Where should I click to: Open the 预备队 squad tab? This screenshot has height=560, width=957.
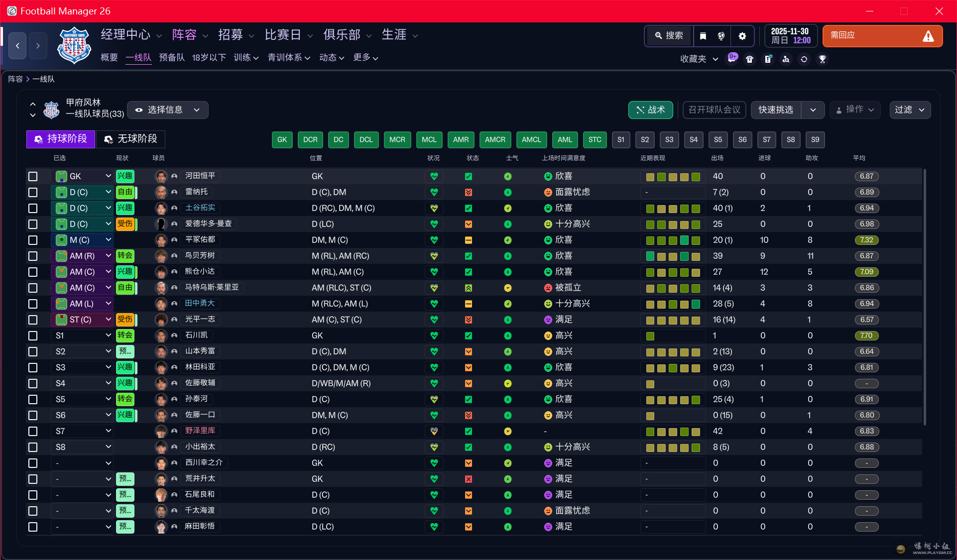coord(172,58)
